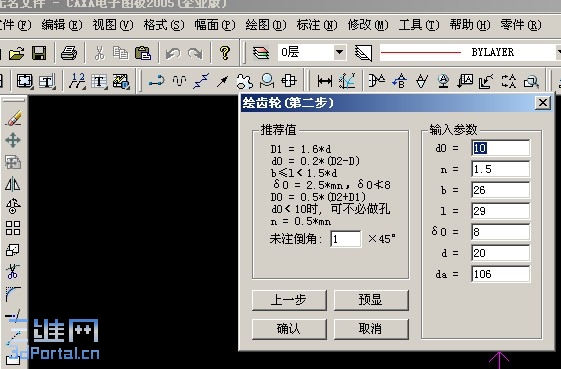The width and height of the screenshot is (561, 369).
Task: Click the frame setting rectangle icon
Action: pos(24,81)
